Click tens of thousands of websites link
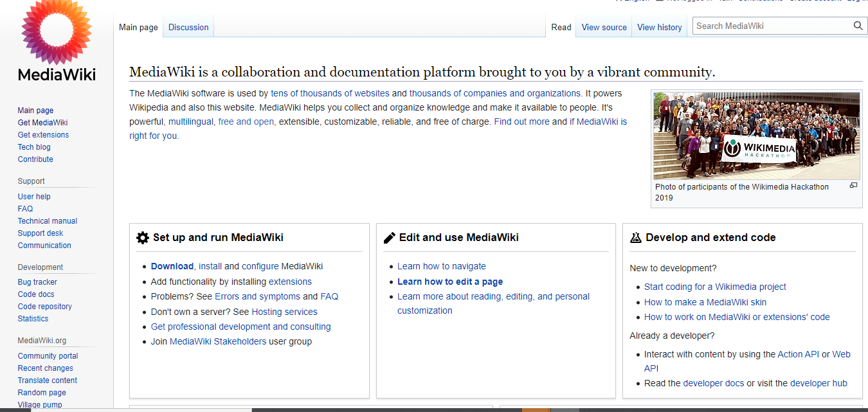 pos(330,93)
